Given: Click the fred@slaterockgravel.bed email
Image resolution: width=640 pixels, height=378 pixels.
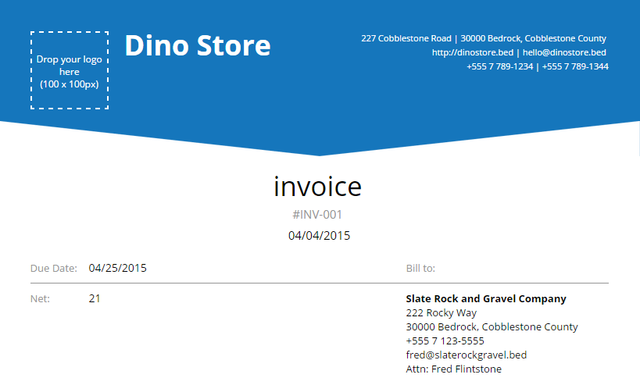Looking at the screenshot, I should [x=466, y=355].
